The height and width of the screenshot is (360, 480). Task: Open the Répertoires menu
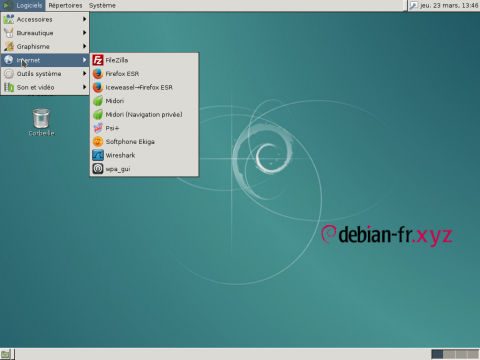65,5
